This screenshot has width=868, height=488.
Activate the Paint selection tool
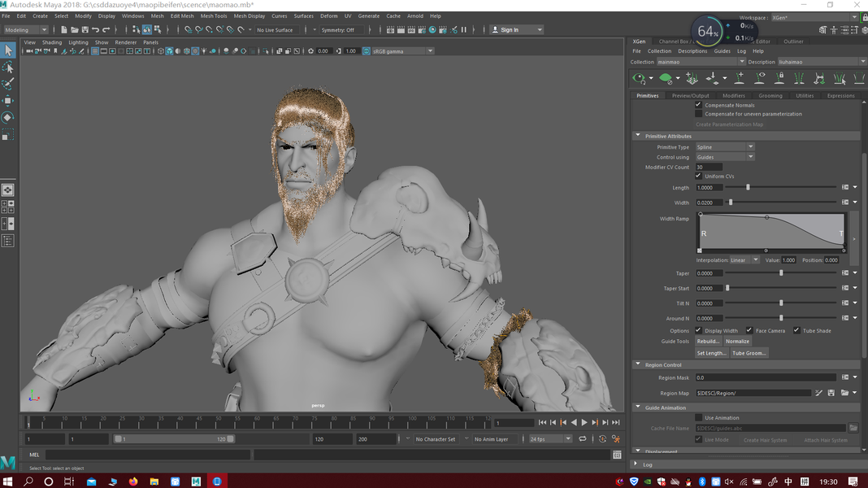point(8,85)
